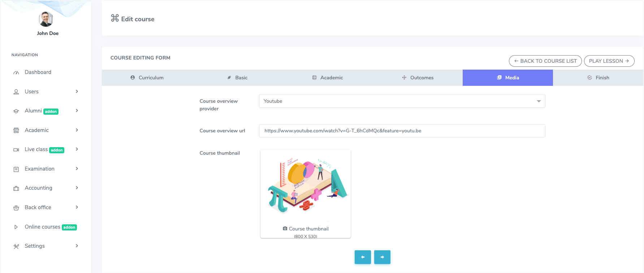The image size is (644, 273).
Task: Switch to the Outcomes tab
Action: 418,78
